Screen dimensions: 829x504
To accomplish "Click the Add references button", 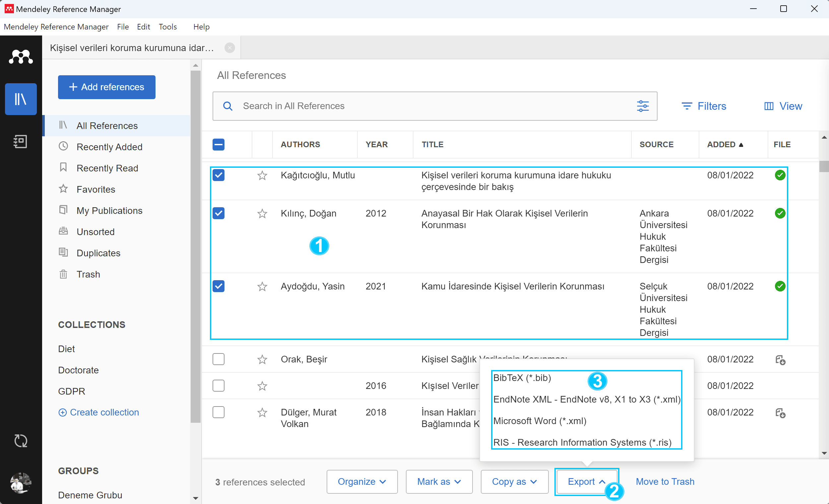I will pos(107,87).
